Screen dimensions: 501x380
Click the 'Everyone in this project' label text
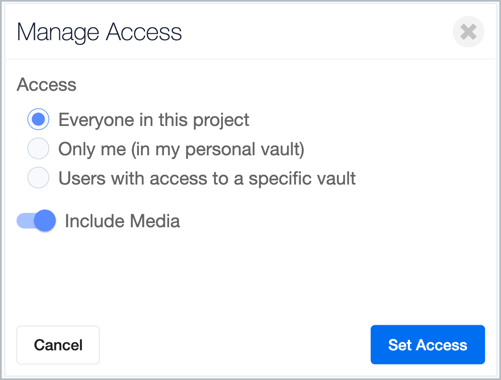click(154, 120)
